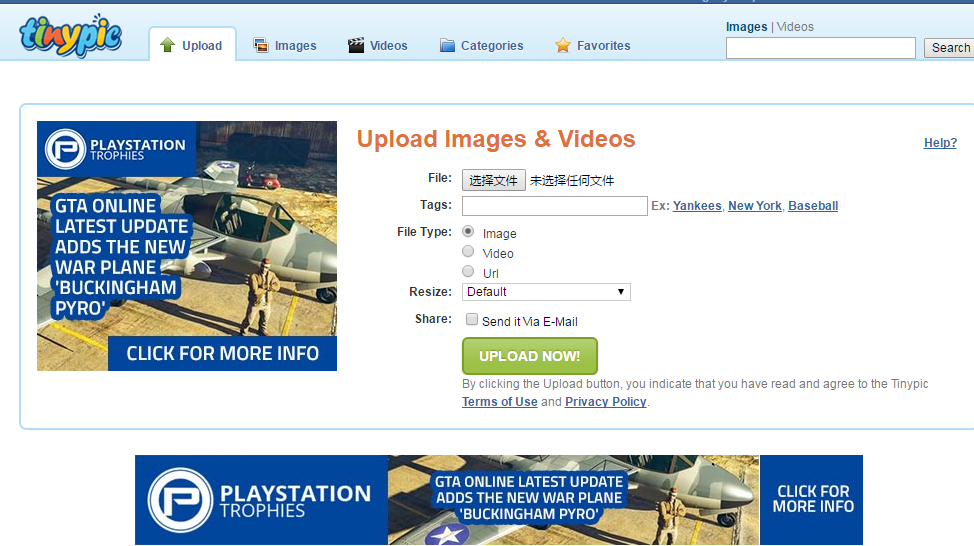Click CLICK FOR MORE INFO on bottom banner
Screen dimensions: 974x546
pyautogui.click(x=812, y=499)
